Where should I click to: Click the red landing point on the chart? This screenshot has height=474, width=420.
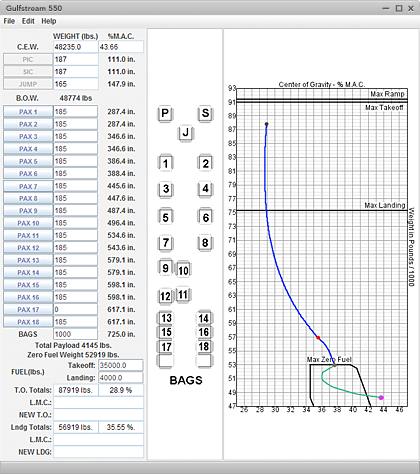(x=318, y=338)
